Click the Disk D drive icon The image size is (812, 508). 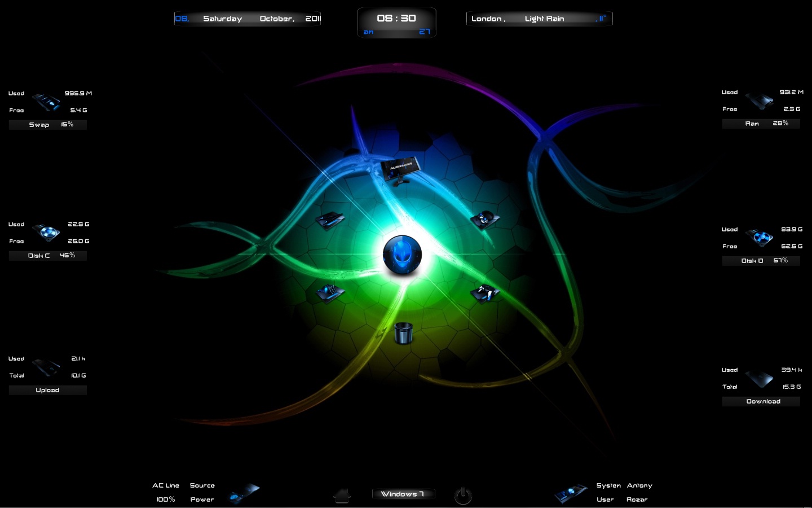[x=760, y=238]
